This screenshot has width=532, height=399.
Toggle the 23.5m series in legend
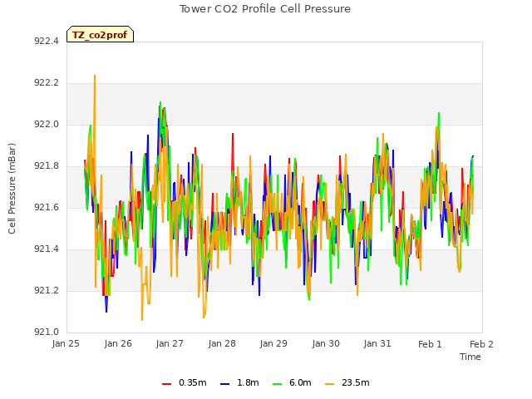coord(347,382)
